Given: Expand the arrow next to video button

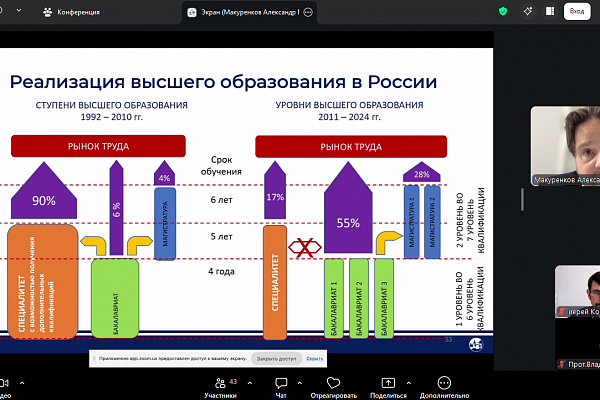Looking at the screenshot, I should [22, 383].
